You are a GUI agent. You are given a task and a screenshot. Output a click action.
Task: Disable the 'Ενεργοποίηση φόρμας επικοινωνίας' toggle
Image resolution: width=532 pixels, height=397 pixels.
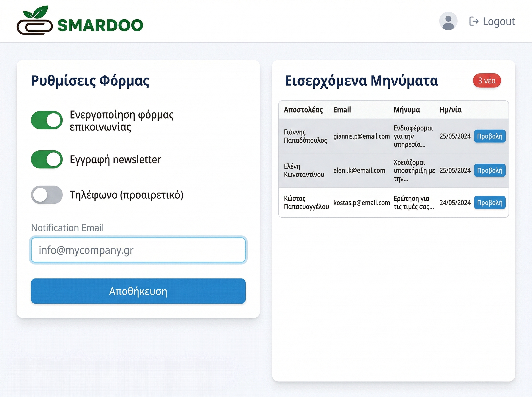[x=47, y=120]
